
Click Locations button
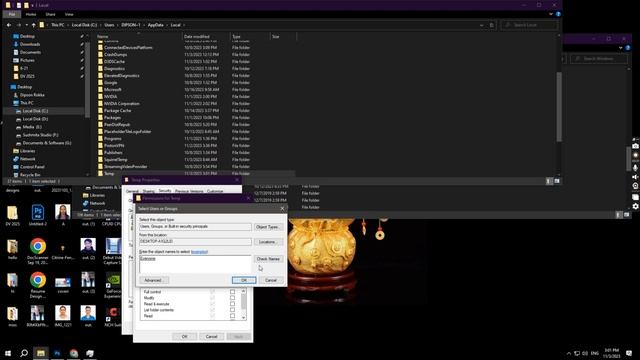pos(268,242)
